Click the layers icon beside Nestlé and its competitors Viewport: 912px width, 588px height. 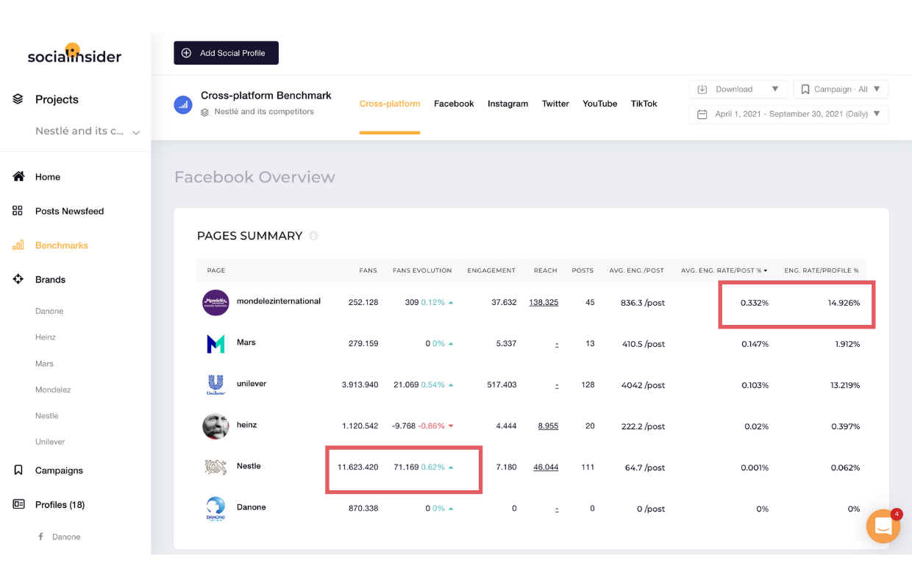205,112
